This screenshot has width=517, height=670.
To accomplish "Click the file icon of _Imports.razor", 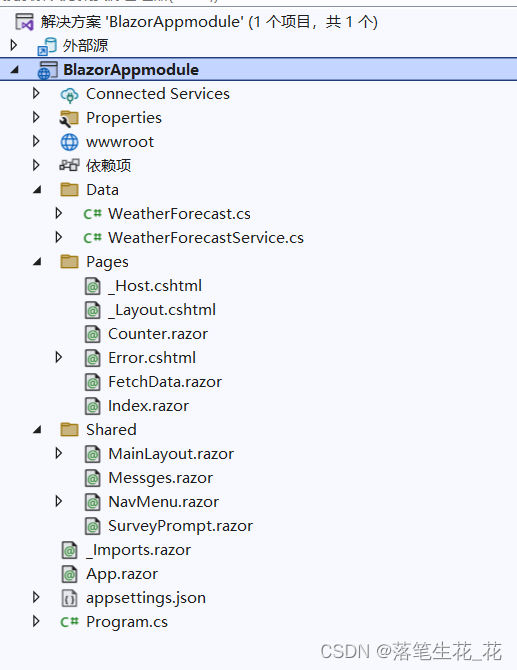I will (x=70, y=550).
